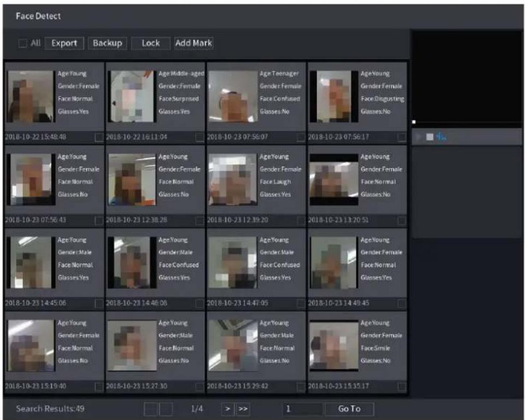Click the Lock button
Screen dimensions: 525x420
click(x=151, y=43)
